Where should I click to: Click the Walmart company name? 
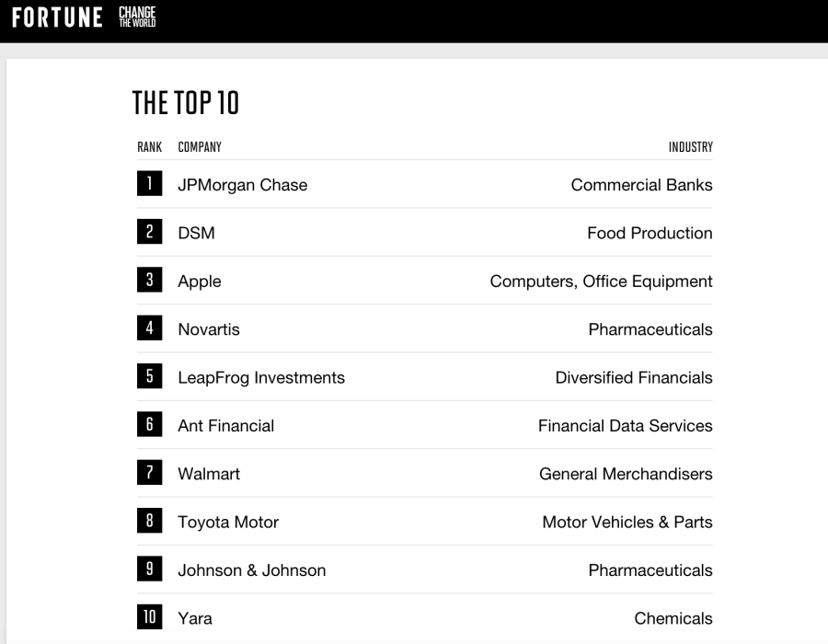tap(209, 474)
